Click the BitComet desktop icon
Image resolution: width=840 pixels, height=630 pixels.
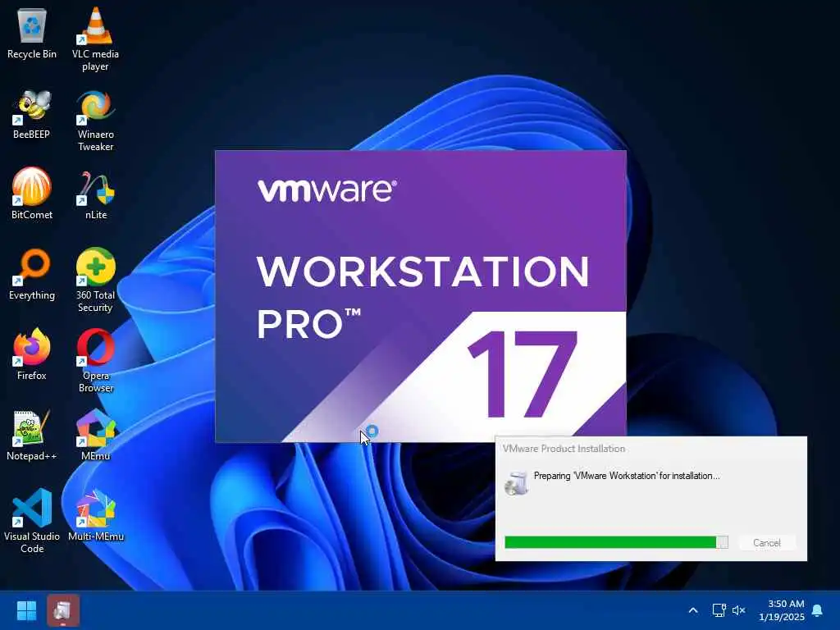tap(32, 193)
